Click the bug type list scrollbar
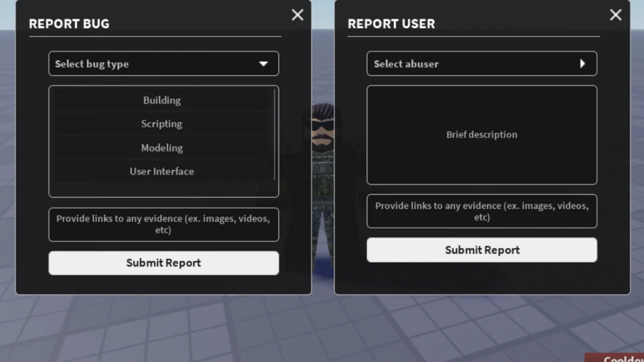Screen dimensions: 644x362 [275, 135]
